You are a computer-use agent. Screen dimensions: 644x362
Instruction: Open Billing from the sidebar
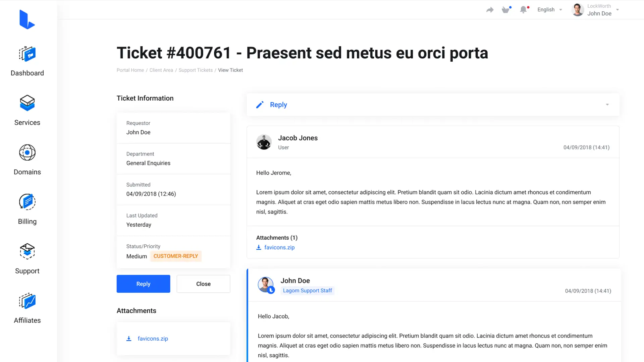(27, 202)
